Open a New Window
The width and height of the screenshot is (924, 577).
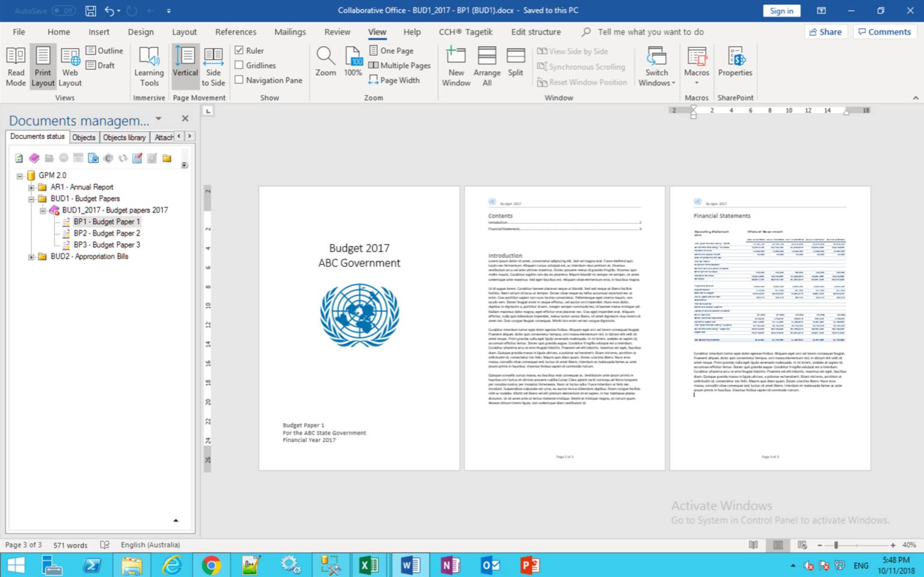click(x=456, y=66)
